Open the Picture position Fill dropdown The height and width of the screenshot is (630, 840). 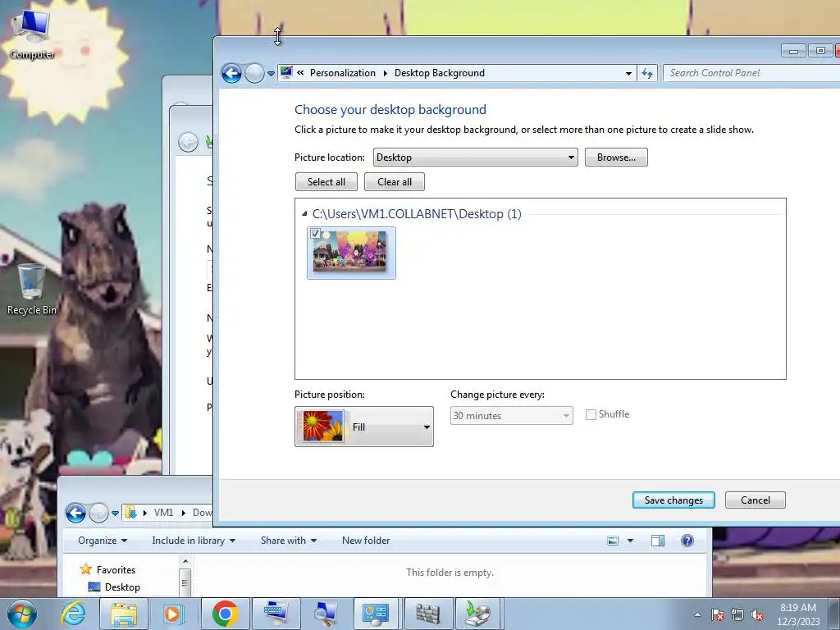tap(363, 427)
